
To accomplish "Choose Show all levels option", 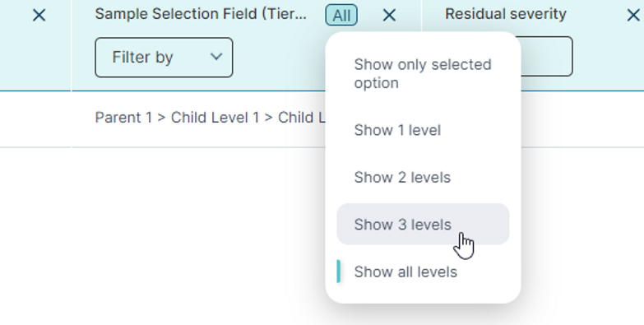I will click(423, 272).
